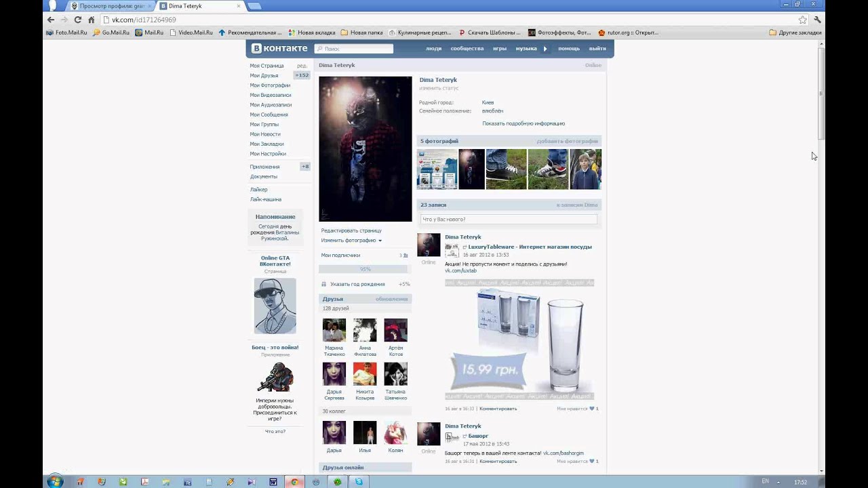This screenshot has height=488, width=868.
Task: Click the browser home icon
Action: (92, 20)
